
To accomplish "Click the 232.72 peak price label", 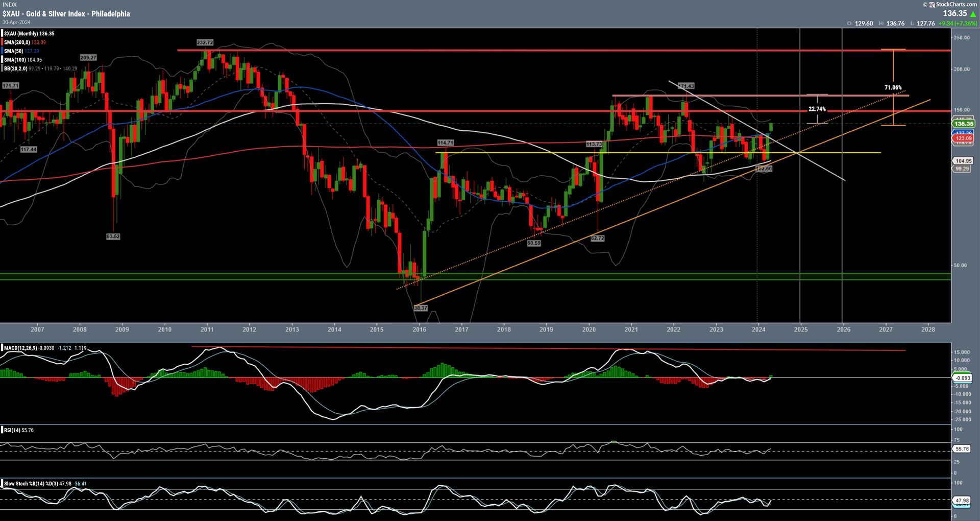I will tap(205, 42).
